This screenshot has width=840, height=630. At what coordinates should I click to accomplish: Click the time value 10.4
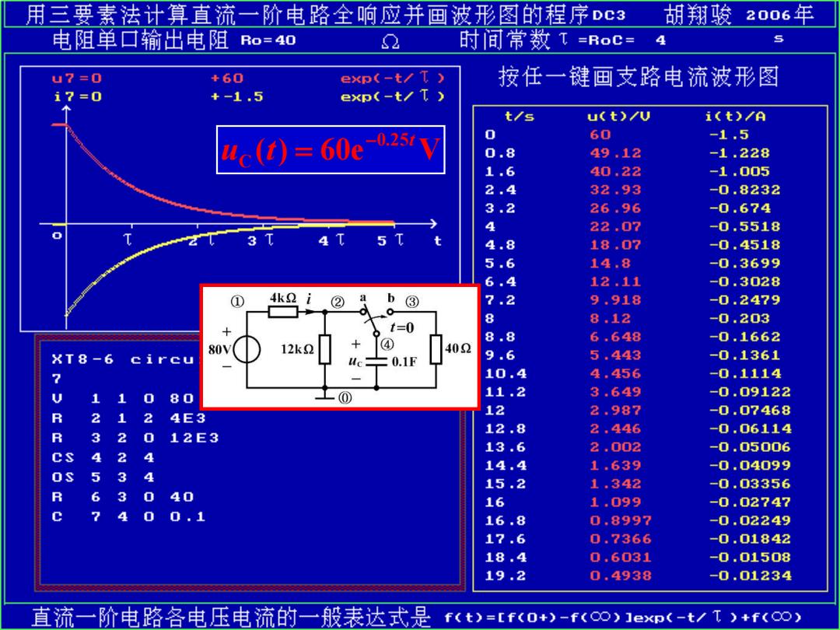pos(506,373)
